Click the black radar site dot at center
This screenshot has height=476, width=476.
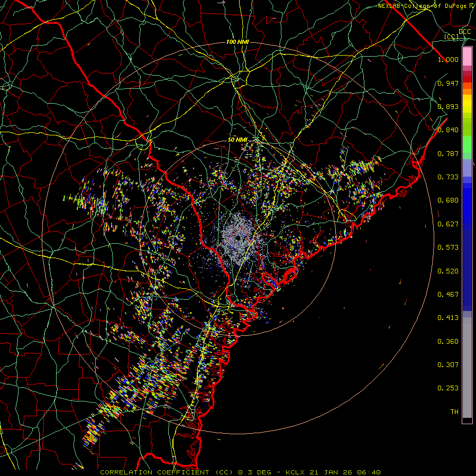click(238, 238)
